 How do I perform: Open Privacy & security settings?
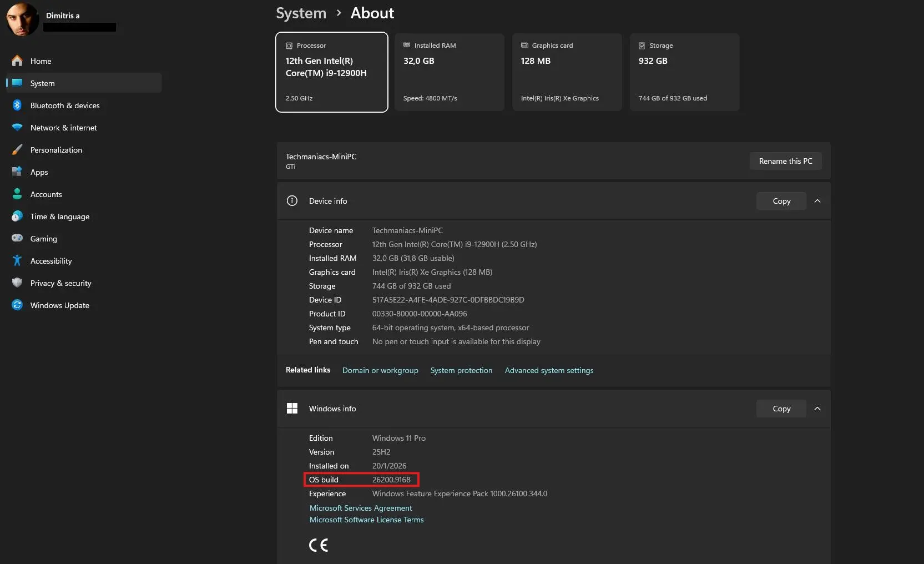coord(84,283)
